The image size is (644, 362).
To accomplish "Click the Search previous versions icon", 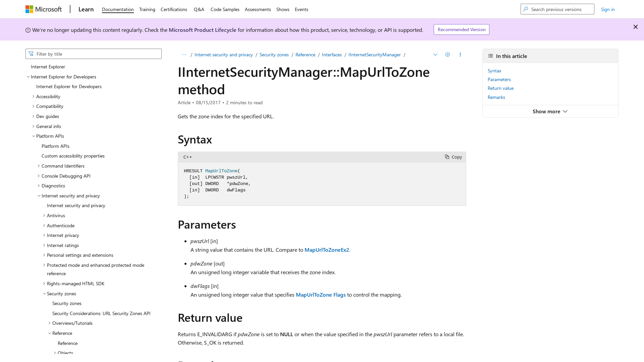I will click(x=526, y=9).
